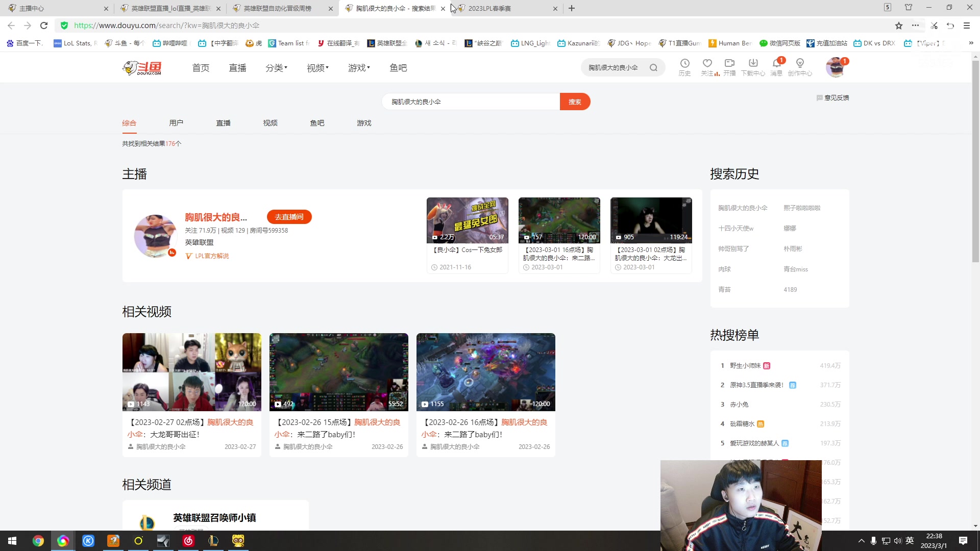Select the 直播 results tab
Screen dimensions: 980x551
223,123
